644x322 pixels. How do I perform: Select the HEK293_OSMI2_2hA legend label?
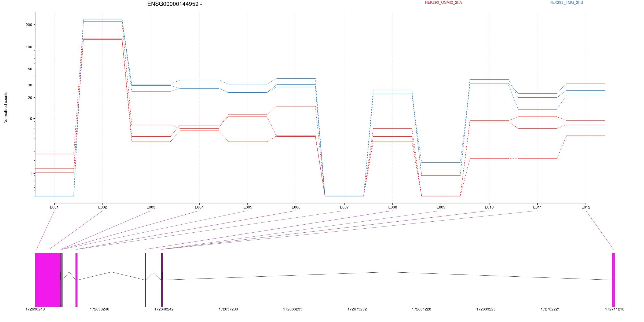443,3
